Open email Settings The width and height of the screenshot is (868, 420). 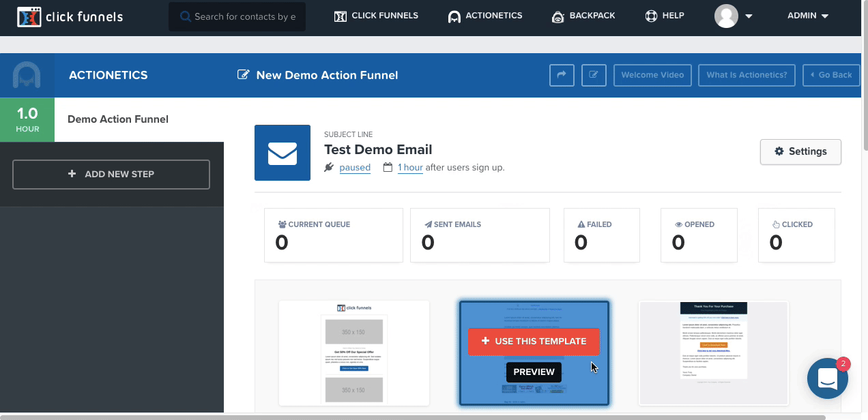click(800, 152)
